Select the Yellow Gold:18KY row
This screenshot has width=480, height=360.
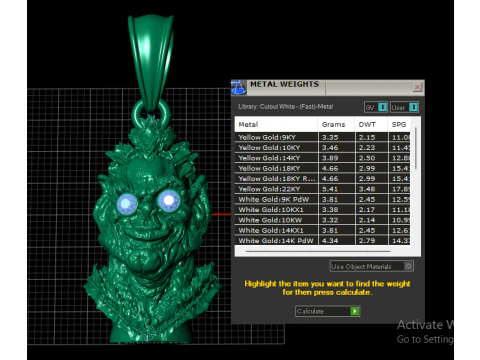pyautogui.click(x=323, y=168)
